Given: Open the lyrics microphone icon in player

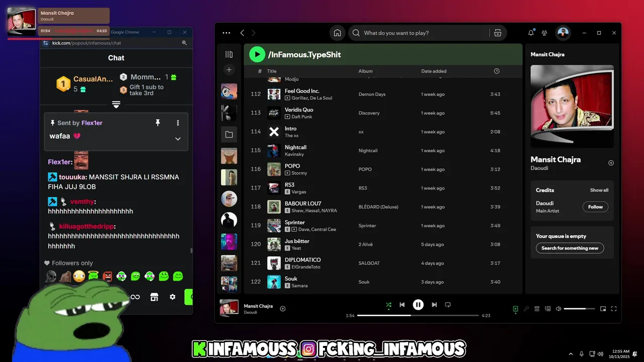Looking at the screenshot, I should tap(526, 309).
